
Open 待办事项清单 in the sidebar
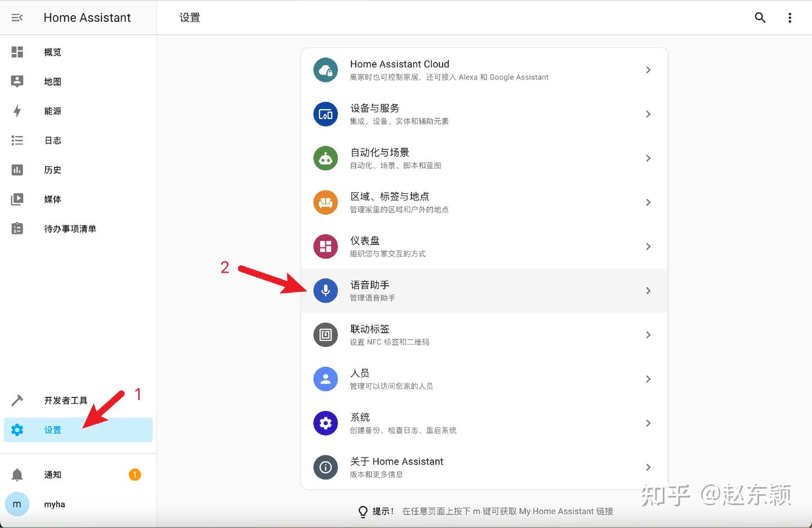click(78, 228)
